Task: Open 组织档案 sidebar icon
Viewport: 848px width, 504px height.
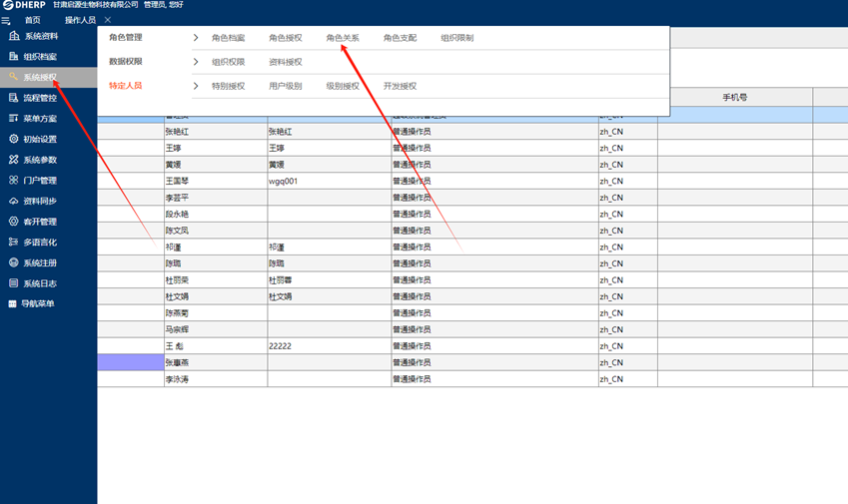Action: pyautogui.click(x=14, y=56)
